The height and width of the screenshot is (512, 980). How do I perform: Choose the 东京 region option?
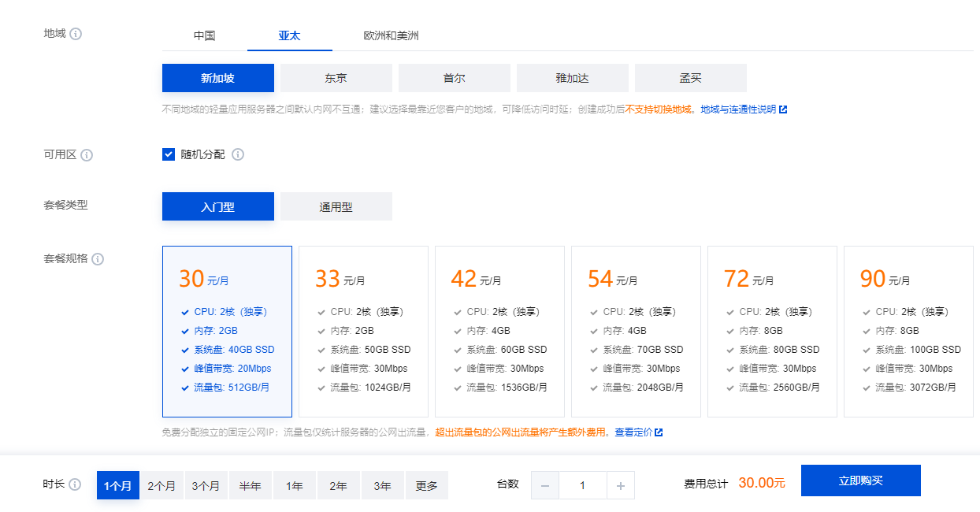pyautogui.click(x=336, y=79)
